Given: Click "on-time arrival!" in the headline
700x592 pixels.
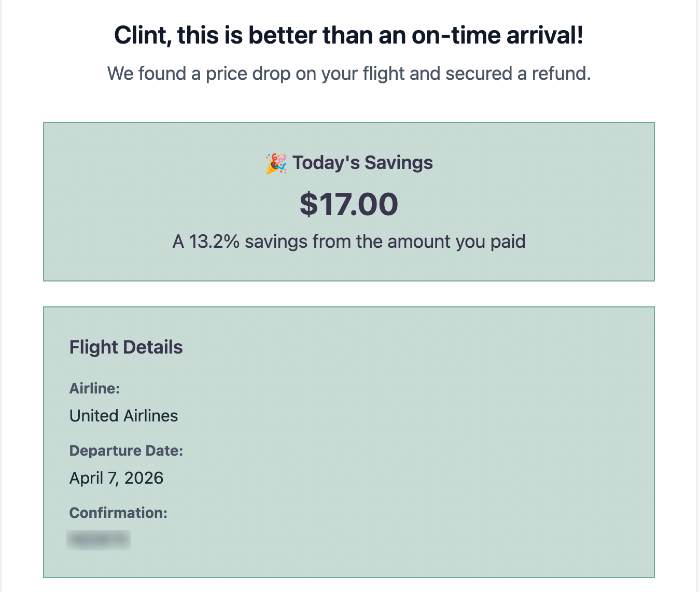Looking at the screenshot, I should [497, 36].
